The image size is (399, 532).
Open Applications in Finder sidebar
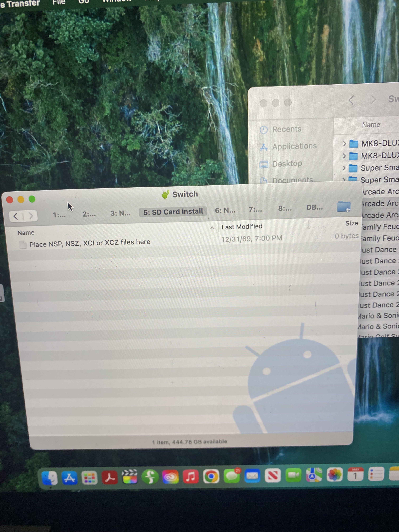tap(294, 146)
